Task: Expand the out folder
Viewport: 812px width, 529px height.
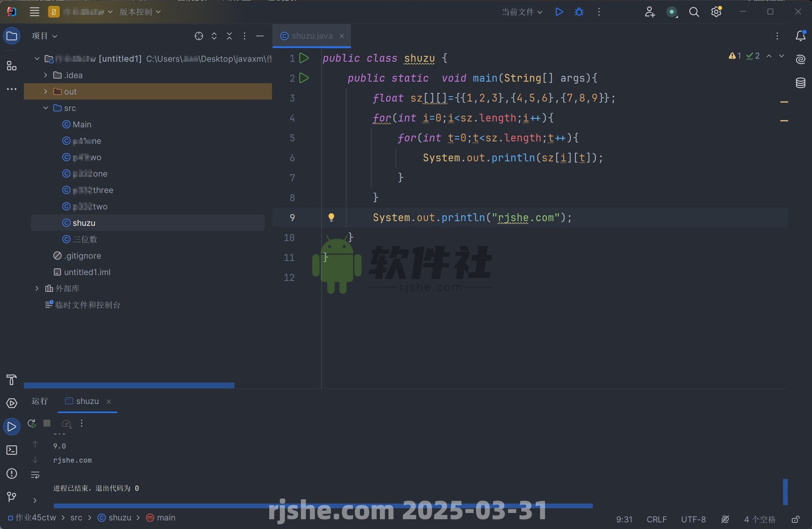Action: (45, 91)
